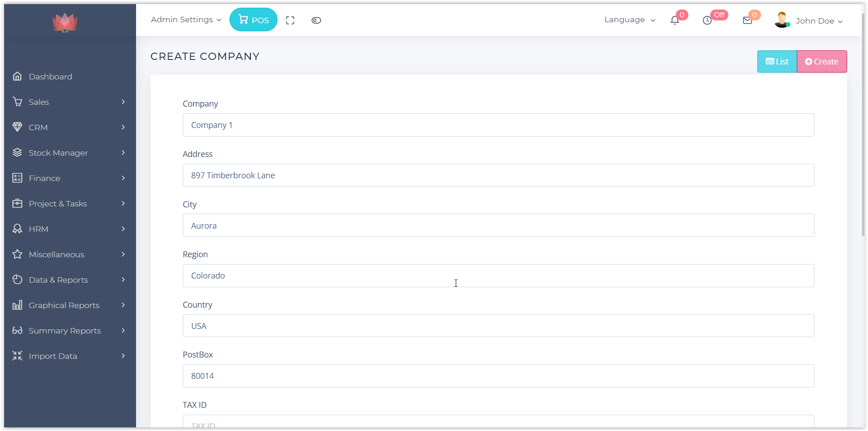
Task: Focus the Region input field
Action: click(498, 275)
